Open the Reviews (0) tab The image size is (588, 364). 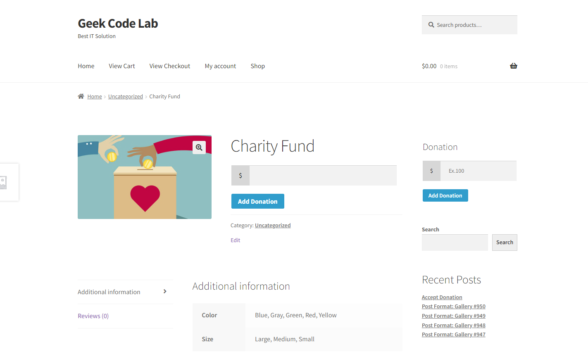(93, 316)
